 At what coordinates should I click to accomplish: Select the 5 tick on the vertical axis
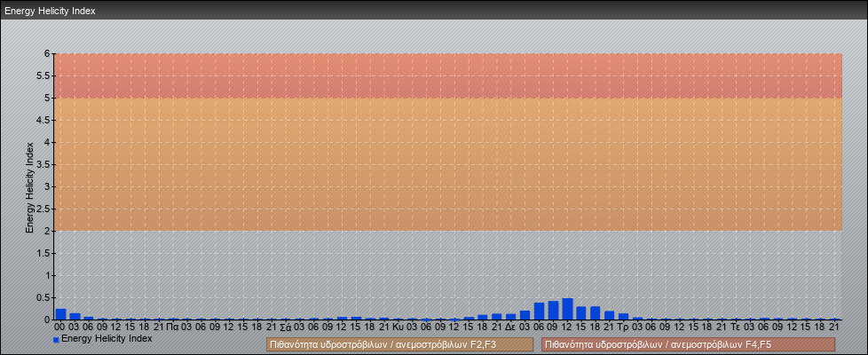[x=48, y=98]
